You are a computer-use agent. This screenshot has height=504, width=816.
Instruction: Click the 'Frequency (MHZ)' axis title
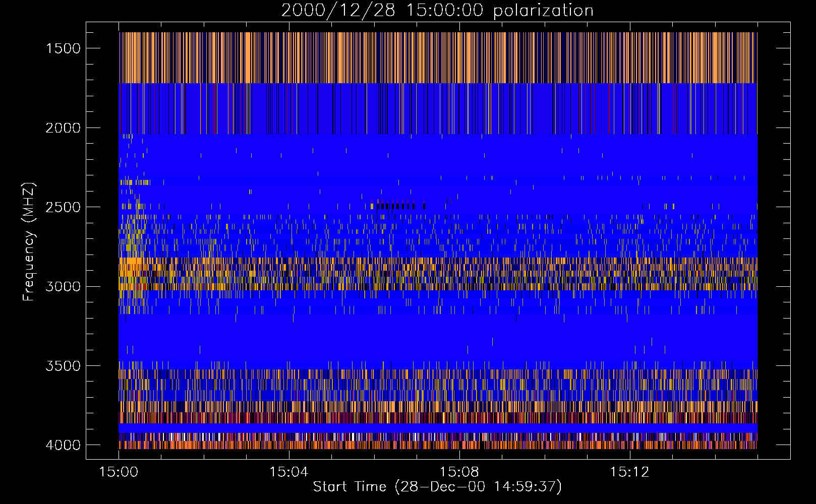29,241
